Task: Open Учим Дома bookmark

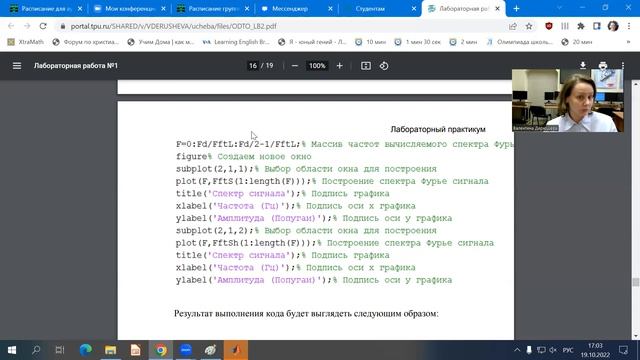Action: [x=161, y=42]
